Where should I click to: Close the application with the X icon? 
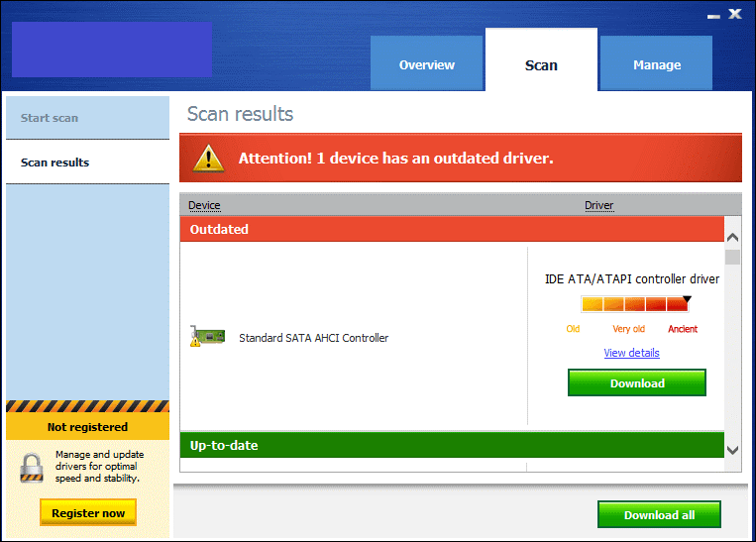(x=735, y=14)
